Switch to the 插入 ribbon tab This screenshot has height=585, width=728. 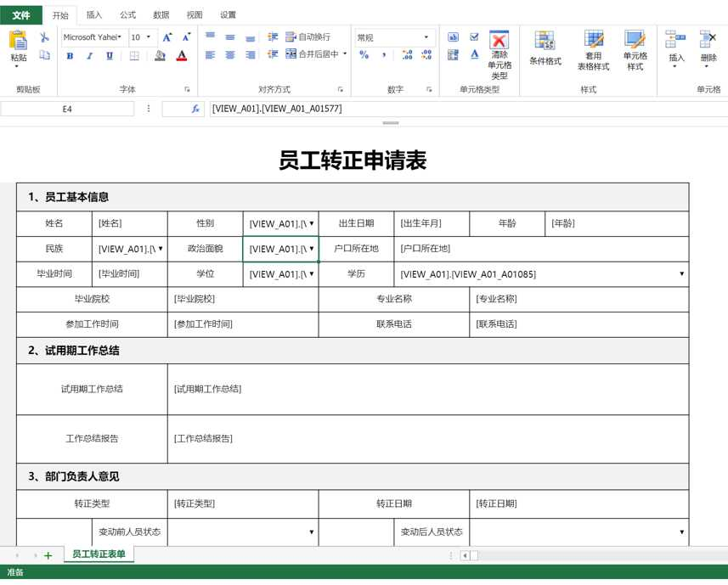(x=93, y=14)
